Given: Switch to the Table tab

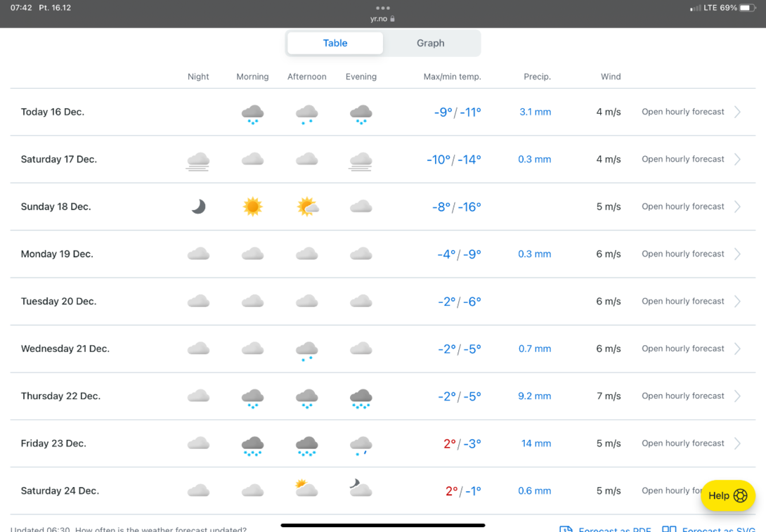Looking at the screenshot, I should coord(335,43).
